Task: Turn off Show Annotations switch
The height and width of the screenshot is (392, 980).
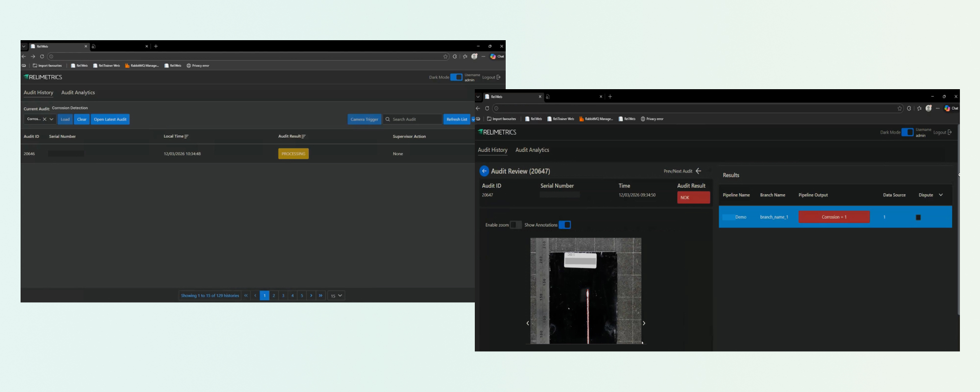Action: point(565,225)
